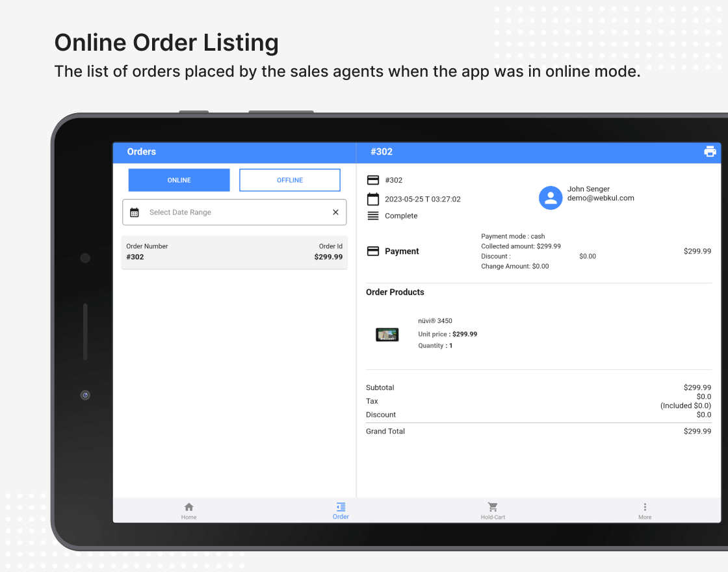This screenshot has width=728, height=572.
Task: Switch to the ONLINE orders tab
Action: (179, 180)
